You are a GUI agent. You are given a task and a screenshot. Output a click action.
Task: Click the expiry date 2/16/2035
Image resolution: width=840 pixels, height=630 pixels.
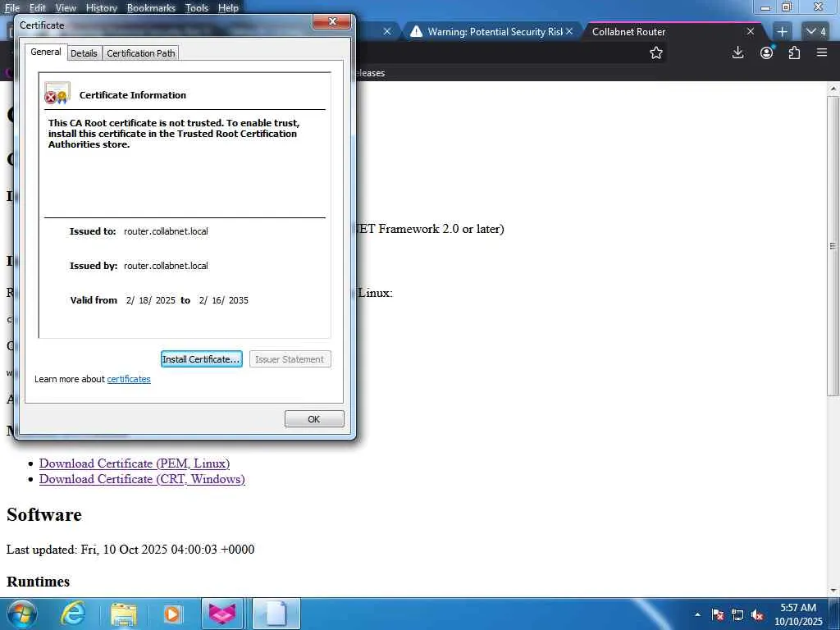pyautogui.click(x=223, y=300)
